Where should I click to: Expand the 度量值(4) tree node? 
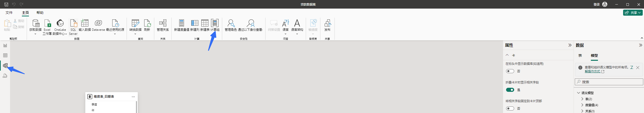(582, 105)
